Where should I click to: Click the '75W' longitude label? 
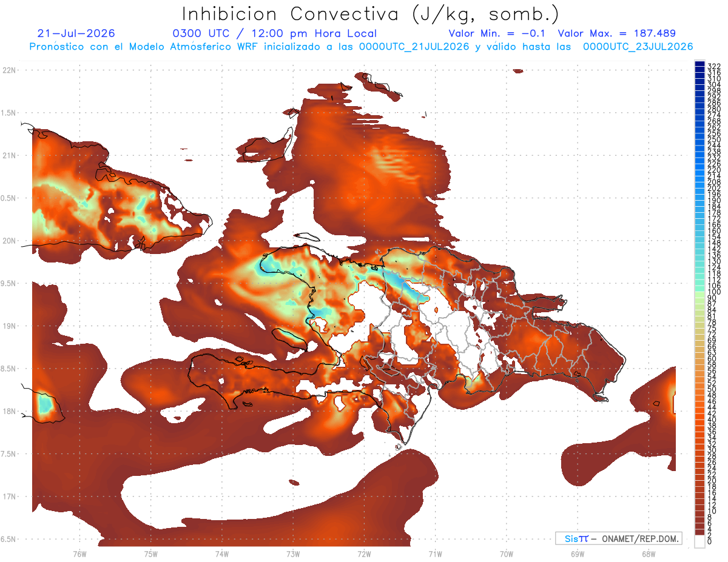151,554
